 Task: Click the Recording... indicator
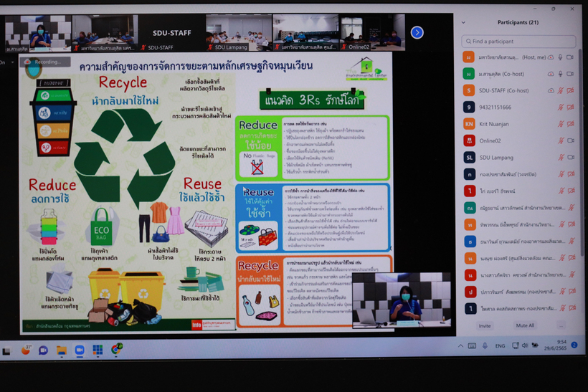[47, 62]
